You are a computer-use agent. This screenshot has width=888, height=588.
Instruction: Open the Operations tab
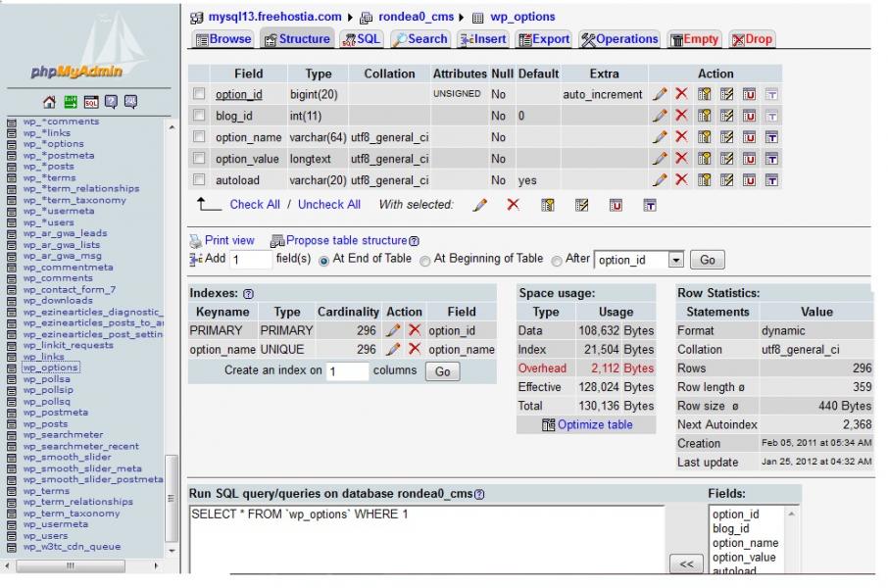click(x=619, y=39)
